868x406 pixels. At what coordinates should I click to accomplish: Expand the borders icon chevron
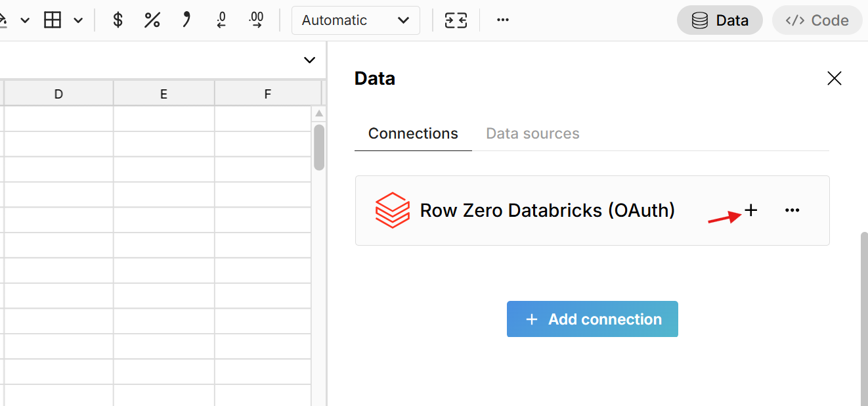point(77,20)
